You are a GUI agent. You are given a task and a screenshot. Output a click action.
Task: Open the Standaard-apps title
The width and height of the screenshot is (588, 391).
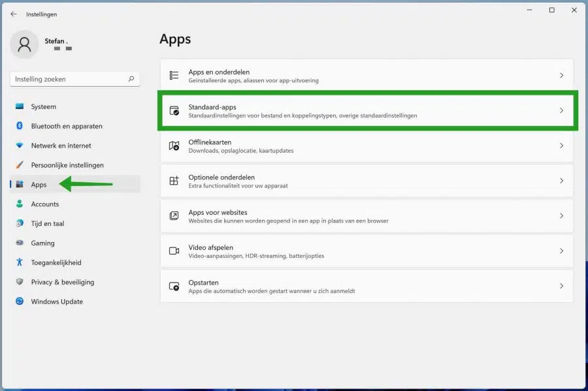click(x=212, y=107)
